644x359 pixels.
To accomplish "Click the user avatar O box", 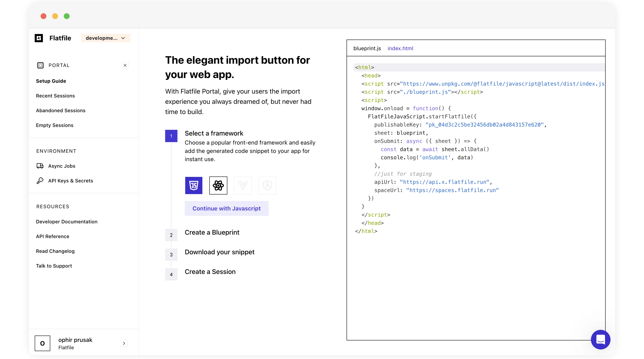I will tap(42, 343).
